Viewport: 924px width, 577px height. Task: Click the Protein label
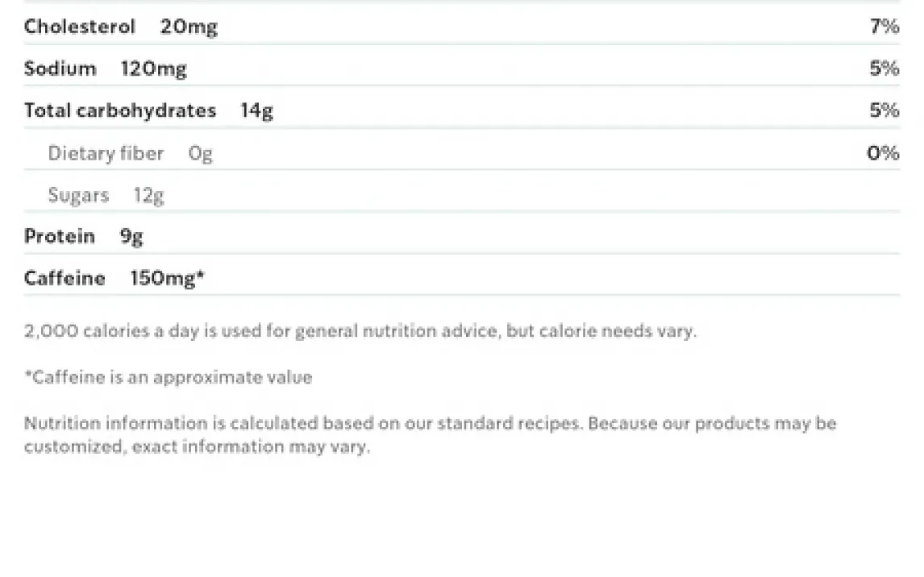coord(60,236)
